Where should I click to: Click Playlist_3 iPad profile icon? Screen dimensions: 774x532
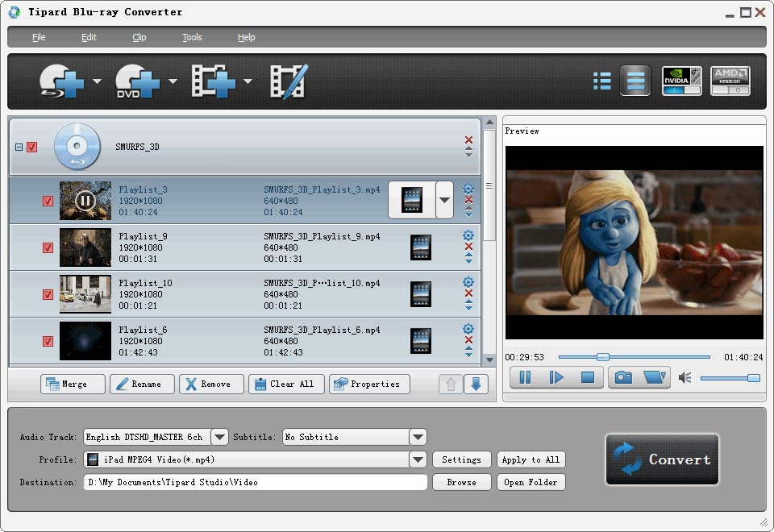412,200
